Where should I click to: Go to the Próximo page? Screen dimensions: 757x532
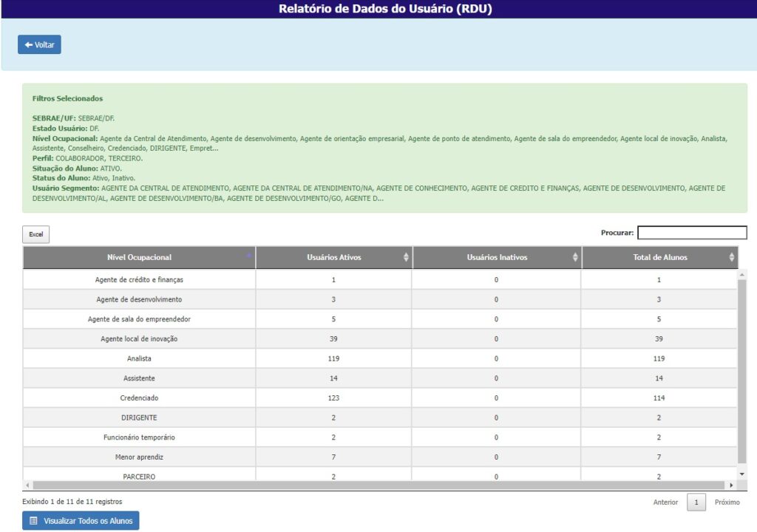pos(727,502)
